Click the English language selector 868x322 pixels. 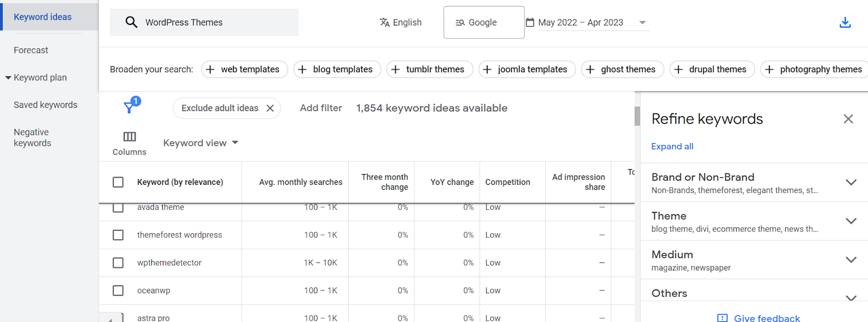coord(401,22)
